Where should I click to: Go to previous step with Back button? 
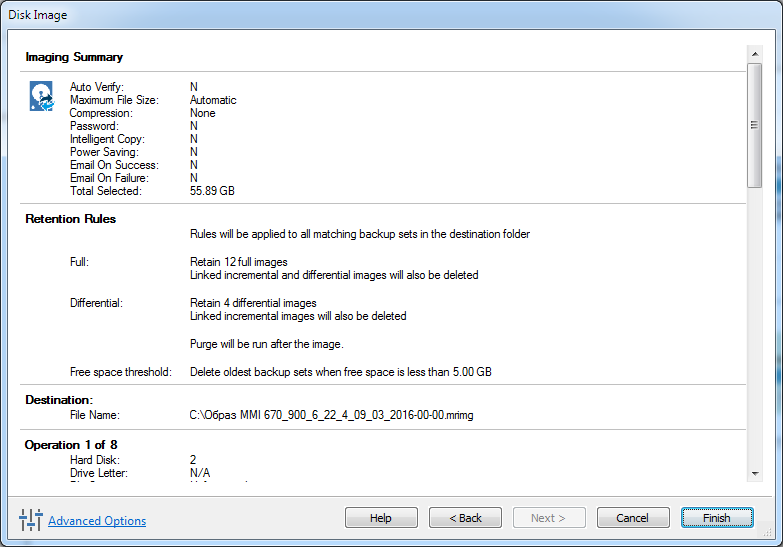pos(465,518)
